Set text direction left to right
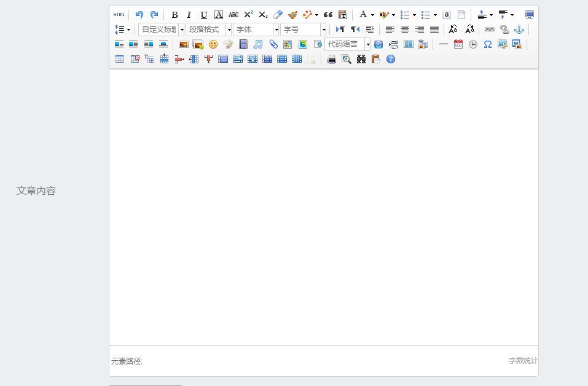The image size is (588, 386). click(340, 30)
